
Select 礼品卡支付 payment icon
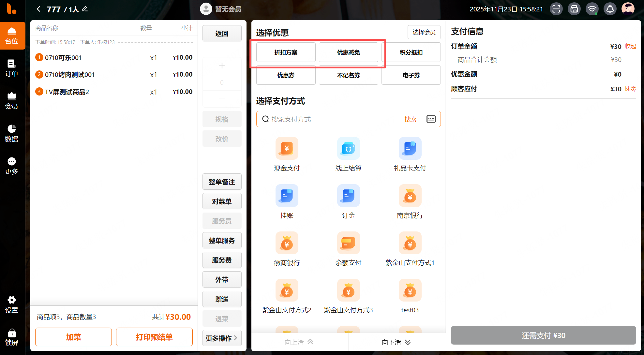pos(410,148)
